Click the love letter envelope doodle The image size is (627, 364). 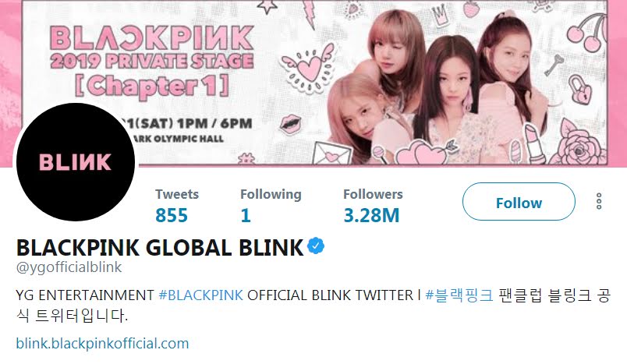click(332, 154)
